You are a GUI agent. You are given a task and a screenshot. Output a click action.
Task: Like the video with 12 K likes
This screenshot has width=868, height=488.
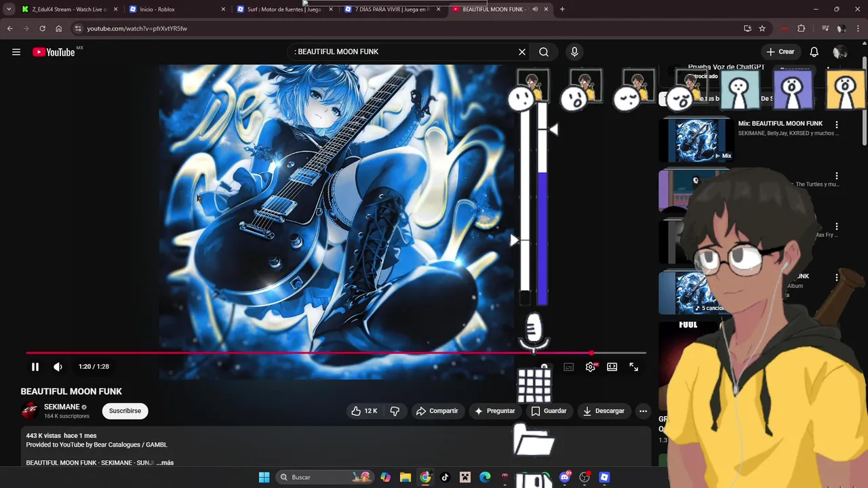[364, 411]
